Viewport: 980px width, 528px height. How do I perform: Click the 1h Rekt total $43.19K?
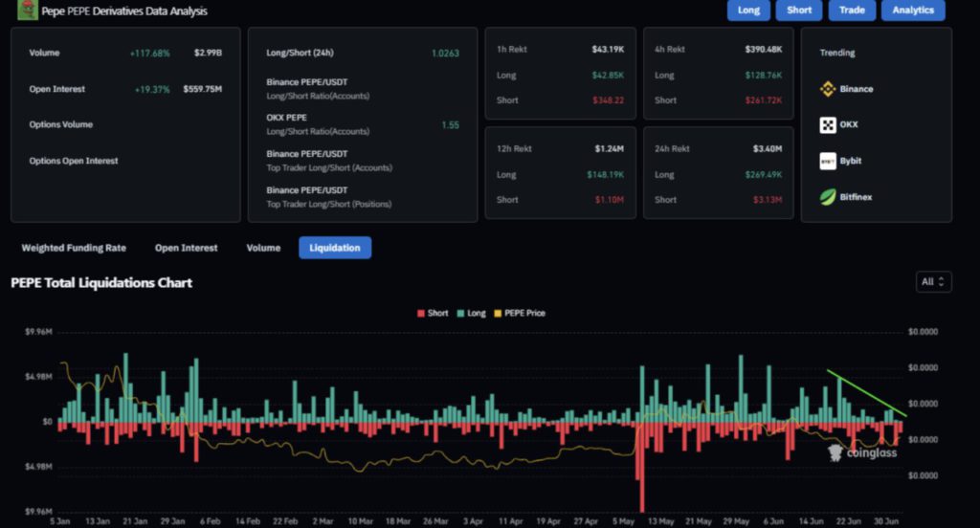608,50
